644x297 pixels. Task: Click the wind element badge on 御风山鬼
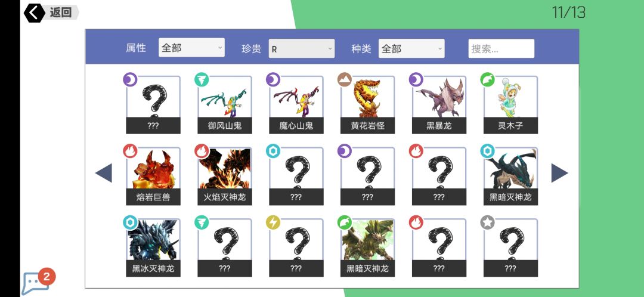tap(202, 80)
